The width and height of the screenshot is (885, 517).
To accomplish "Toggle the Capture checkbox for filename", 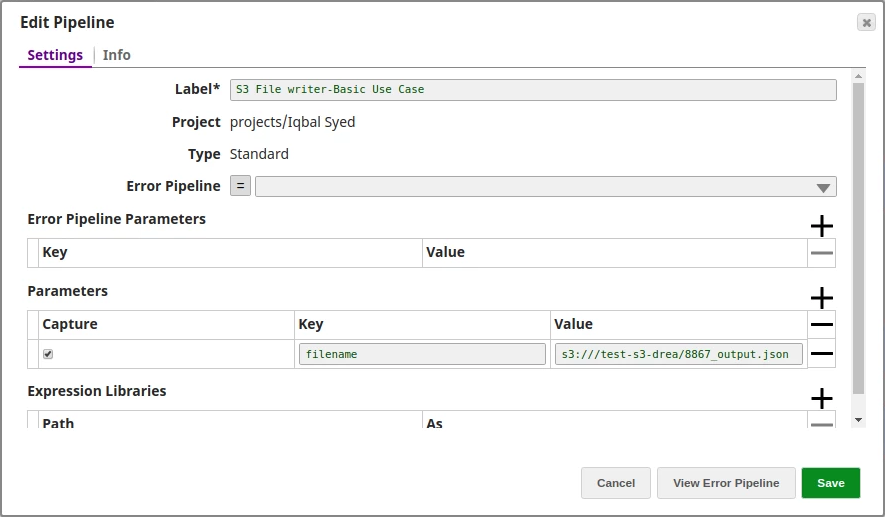I will 48,354.
